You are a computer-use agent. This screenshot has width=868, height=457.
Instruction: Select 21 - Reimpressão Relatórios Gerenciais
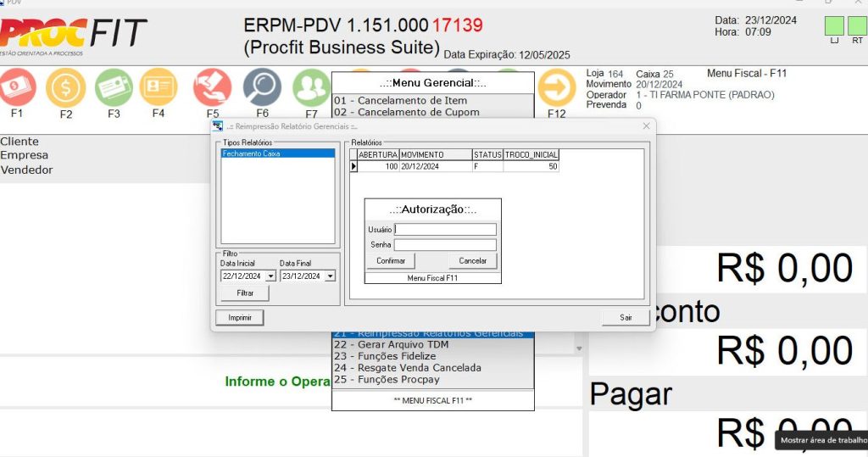tap(433, 334)
